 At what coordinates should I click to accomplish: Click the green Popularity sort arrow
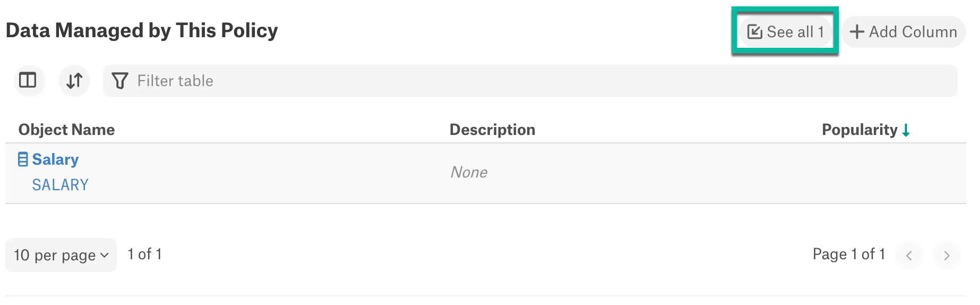click(906, 130)
